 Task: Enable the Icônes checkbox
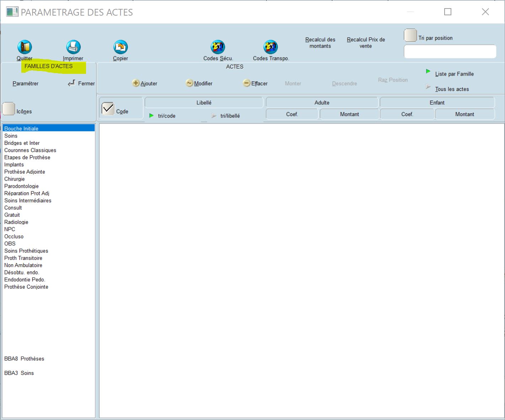9,109
